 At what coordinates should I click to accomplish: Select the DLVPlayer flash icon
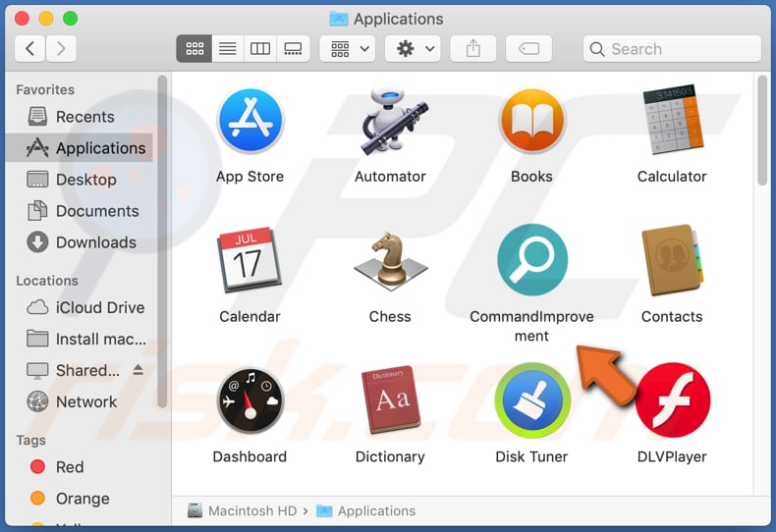point(673,400)
